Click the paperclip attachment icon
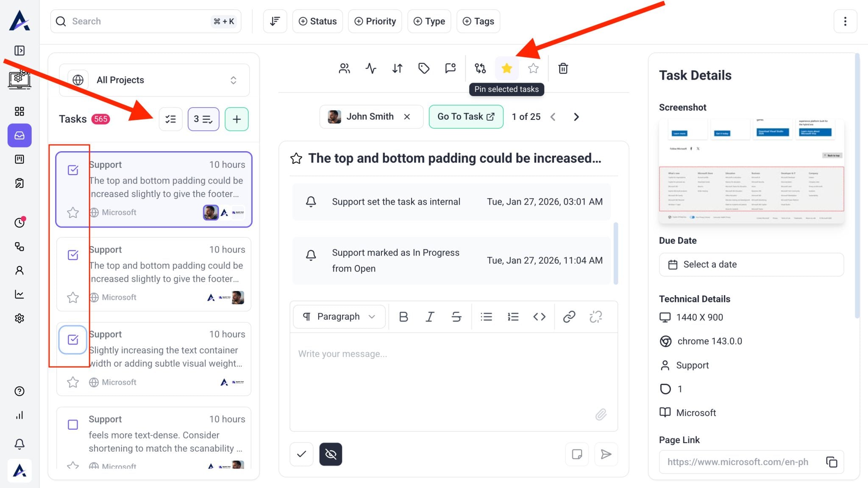The width and height of the screenshot is (868, 488). click(x=601, y=414)
